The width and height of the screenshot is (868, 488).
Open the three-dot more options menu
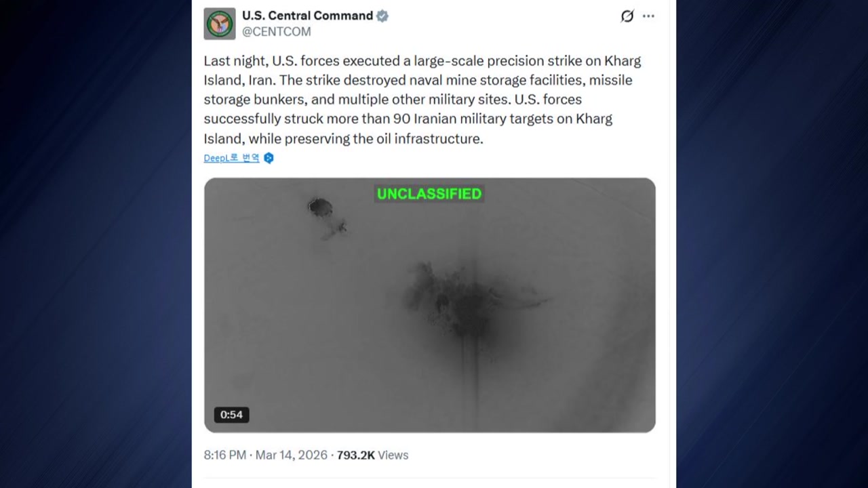coord(649,16)
